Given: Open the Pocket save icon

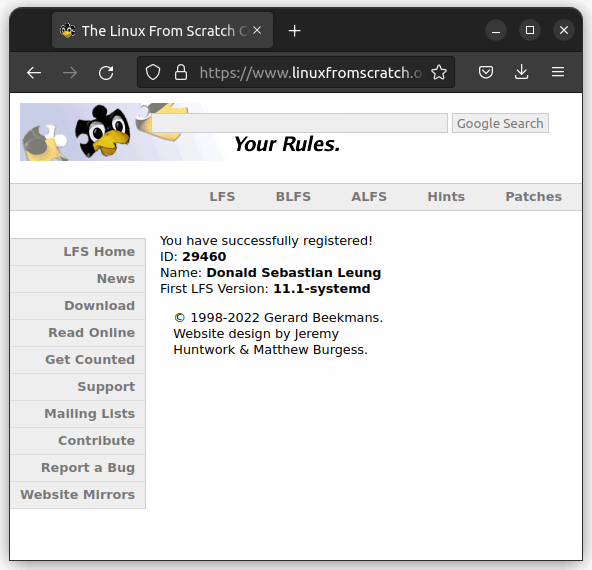Looking at the screenshot, I should click(x=486, y=72).
